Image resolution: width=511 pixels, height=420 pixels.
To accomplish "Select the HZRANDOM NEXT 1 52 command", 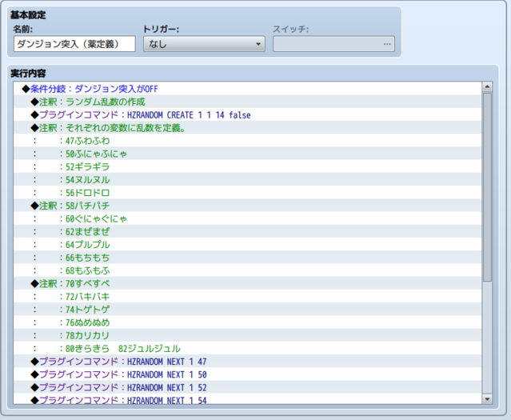I will [247, 387].
